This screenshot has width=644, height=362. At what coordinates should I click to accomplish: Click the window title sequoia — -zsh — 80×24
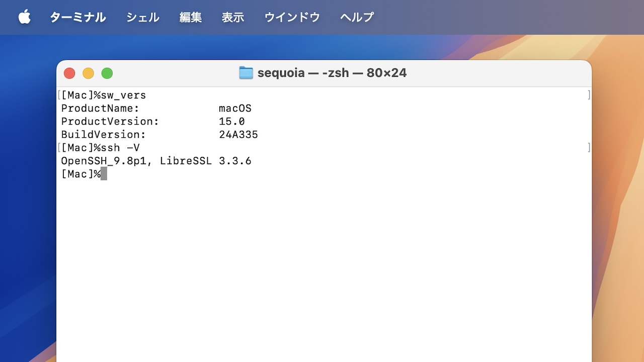(x=332, y=73)
